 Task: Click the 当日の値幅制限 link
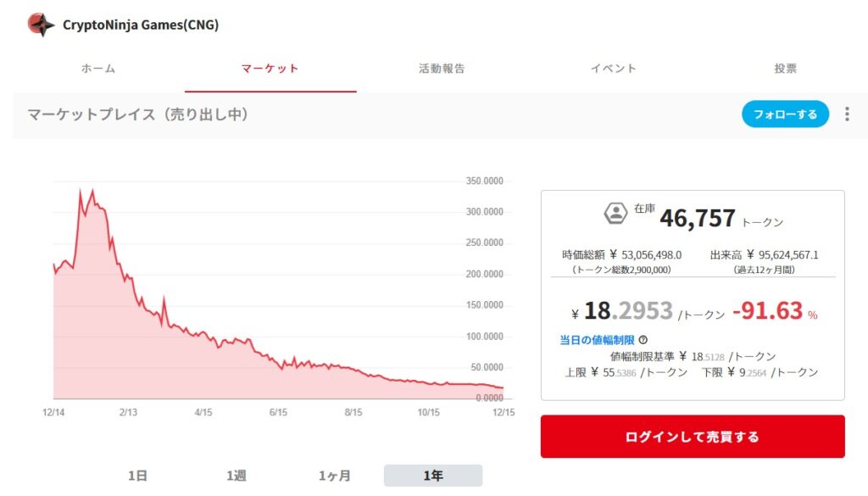[597, 340]
